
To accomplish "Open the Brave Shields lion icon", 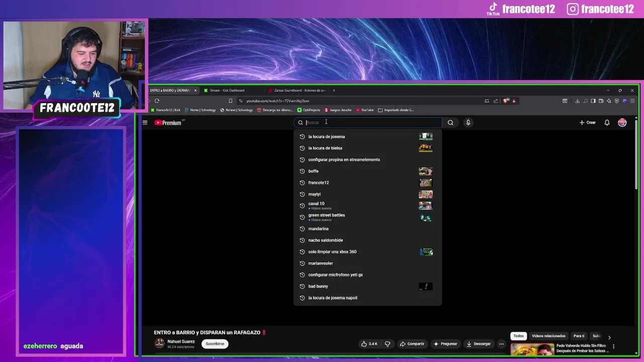I will (506, 101).
